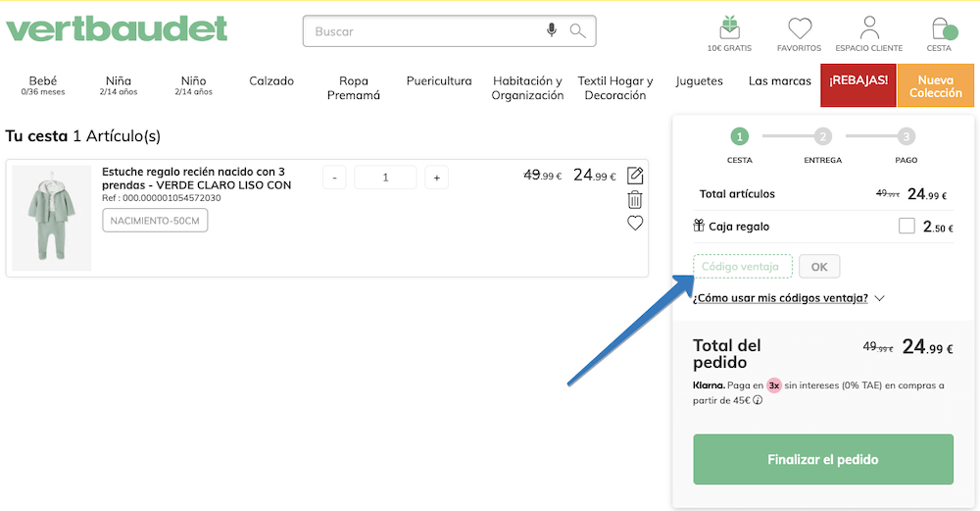This screenshot has width=980, height=511.
Task: Open the Bebé 0/36 meses menu
Action: tap(43, 85)
